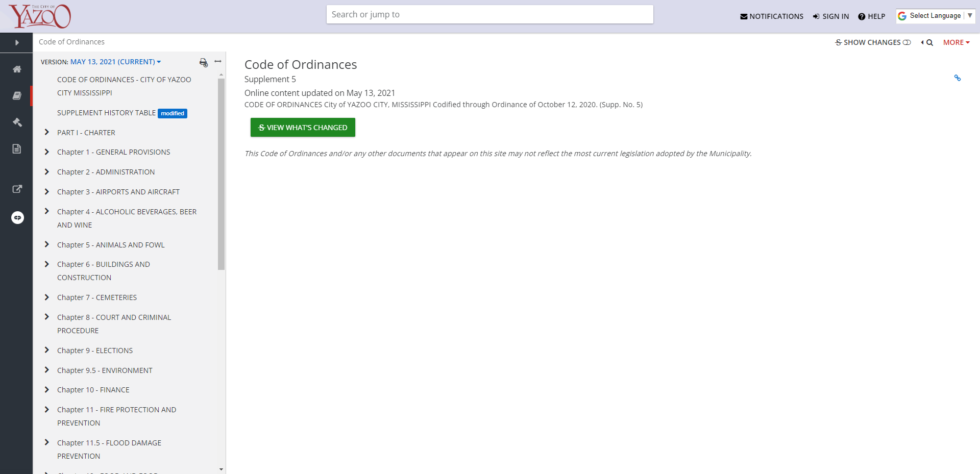This screenshot has width=980, height=474.
Task: Click the home icon in left sidebar
Action: (x=17, y=69)
